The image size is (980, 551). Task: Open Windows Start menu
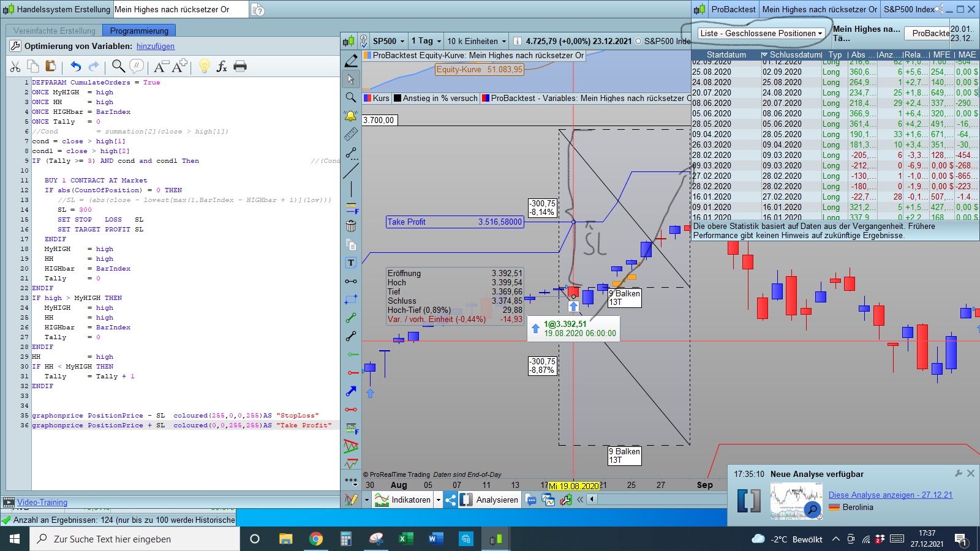point(15,539)
